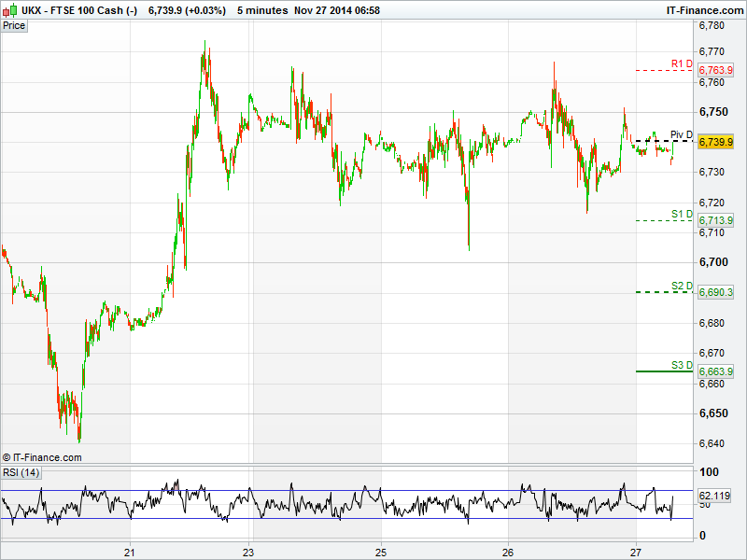The image size is (747, 560).
Task: Select the Piv D pivot line label
Action: [x=681, y=134]
